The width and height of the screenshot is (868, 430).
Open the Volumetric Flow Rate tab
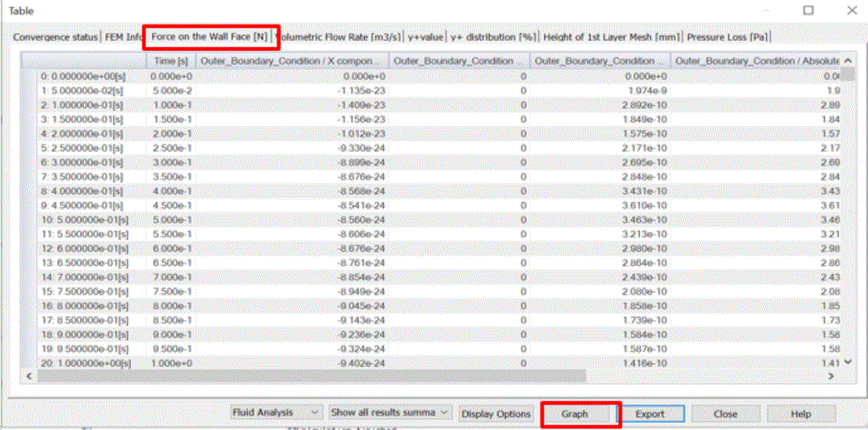pos(341,37)
